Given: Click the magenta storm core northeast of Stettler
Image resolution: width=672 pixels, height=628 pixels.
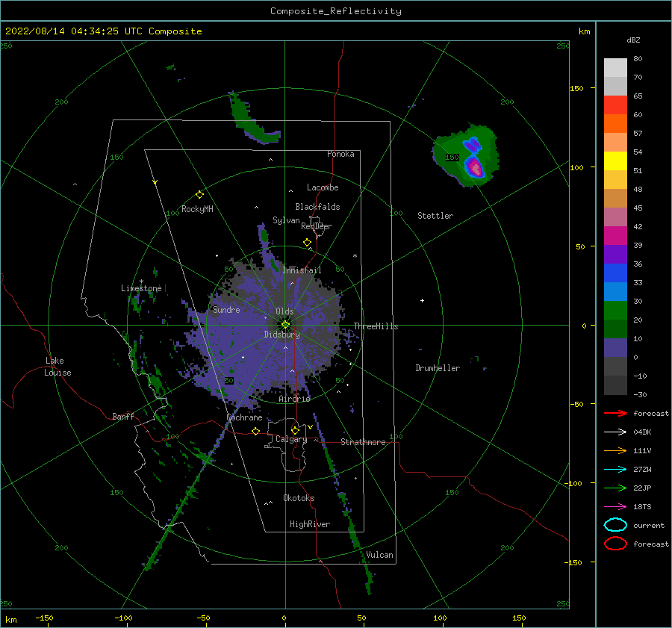Looking at the screenshot, I should (475, 167).
